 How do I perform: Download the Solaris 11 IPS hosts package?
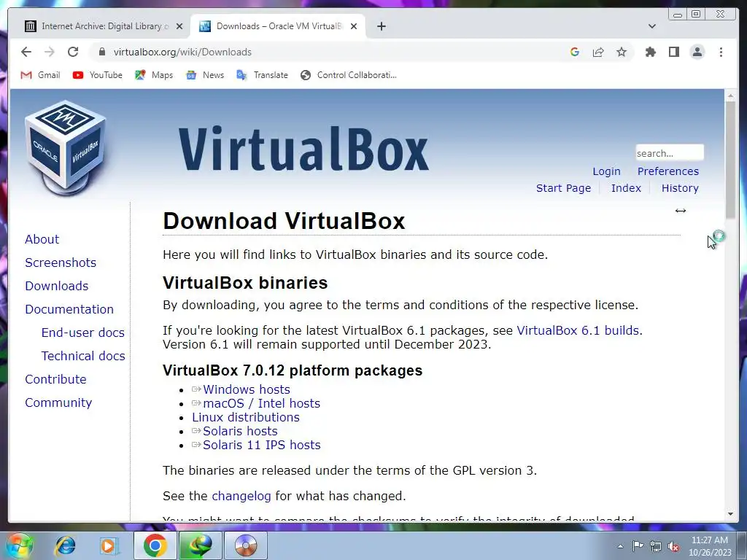click(262, 445)
